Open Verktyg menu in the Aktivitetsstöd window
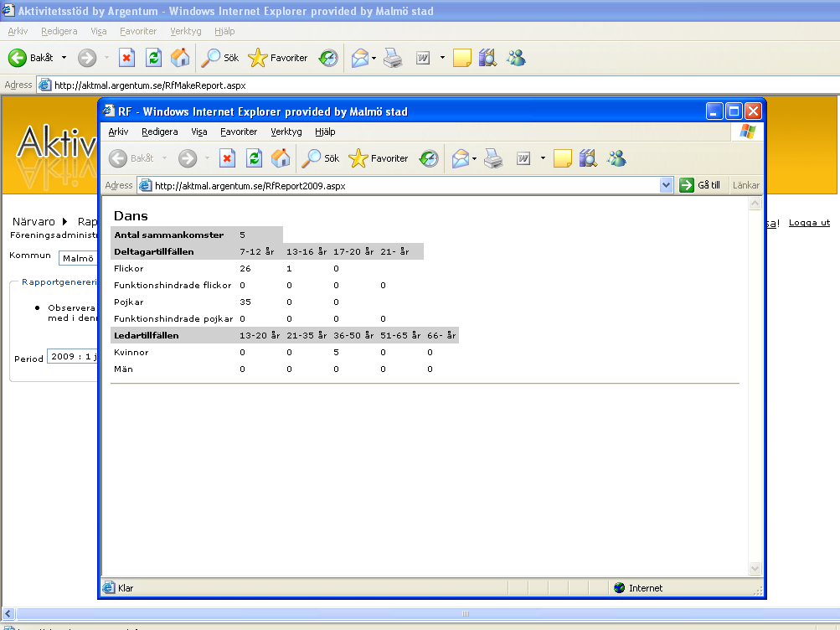This screenshot has width=840, height=630. point(186,31)
